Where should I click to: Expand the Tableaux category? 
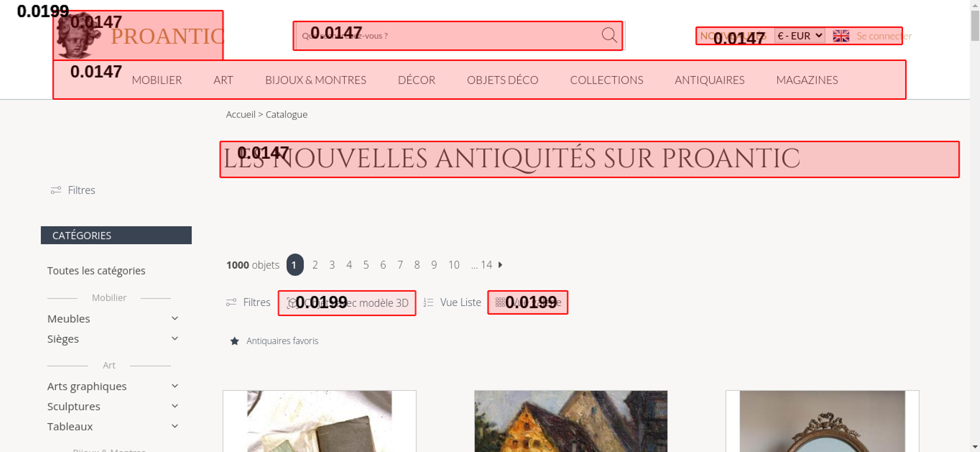175,427
